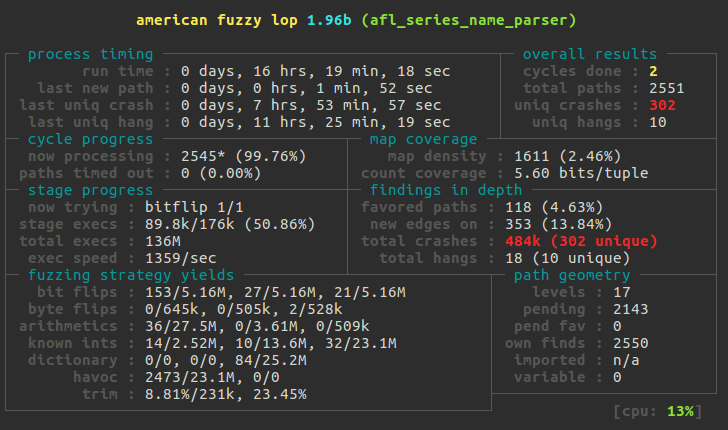This screenshot has width=728, height=430.
Task: Click the red total crashes value '484k (302 unique)'
Action: pos(581,241)
